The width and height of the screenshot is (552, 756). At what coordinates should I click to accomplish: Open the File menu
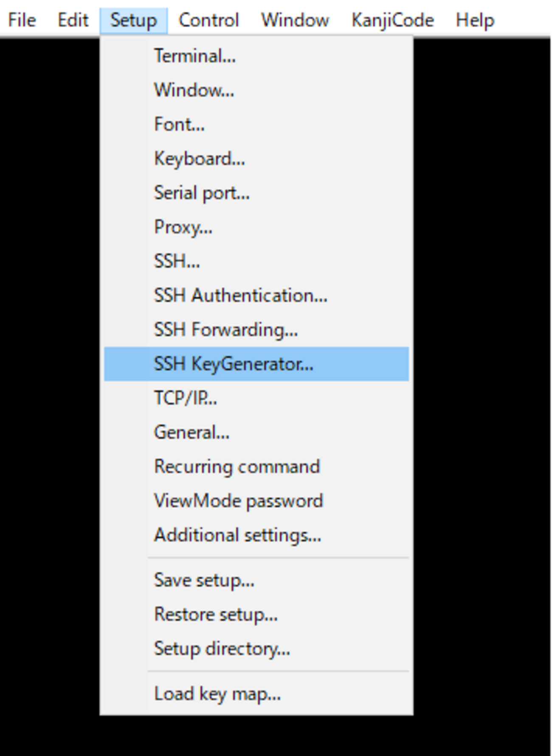(x=22, y=20)
